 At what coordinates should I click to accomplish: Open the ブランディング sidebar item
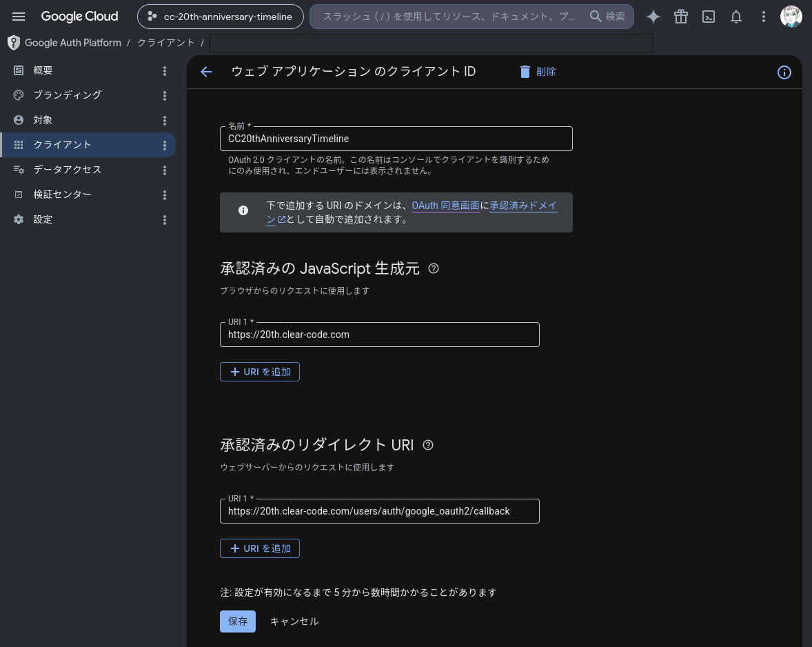[x=88, y=95]
